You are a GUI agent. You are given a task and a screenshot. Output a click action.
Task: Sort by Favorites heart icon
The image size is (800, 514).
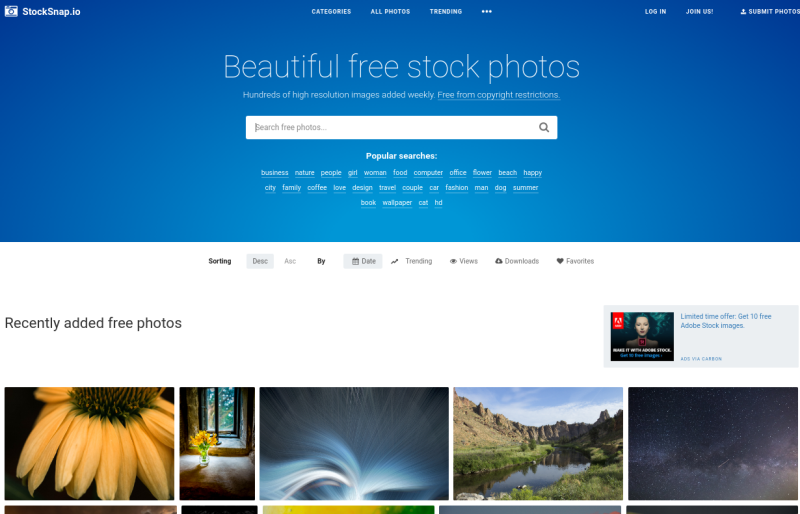tap(560, 261)
